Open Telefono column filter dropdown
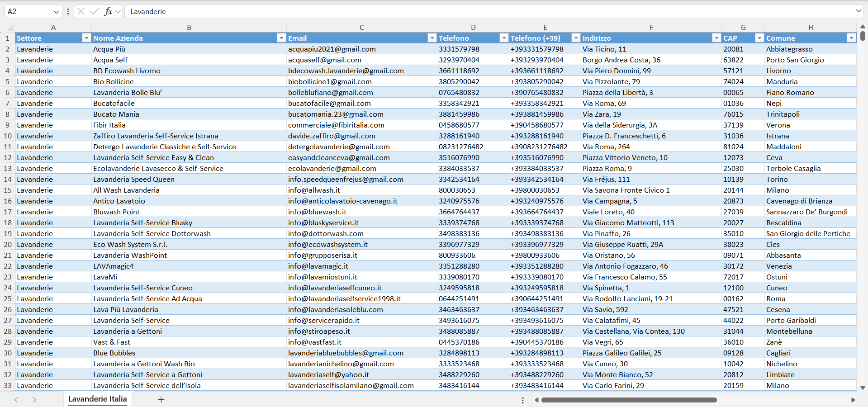Screen dimensions: 868x407 pyautogui.click(x=504, y=38)
